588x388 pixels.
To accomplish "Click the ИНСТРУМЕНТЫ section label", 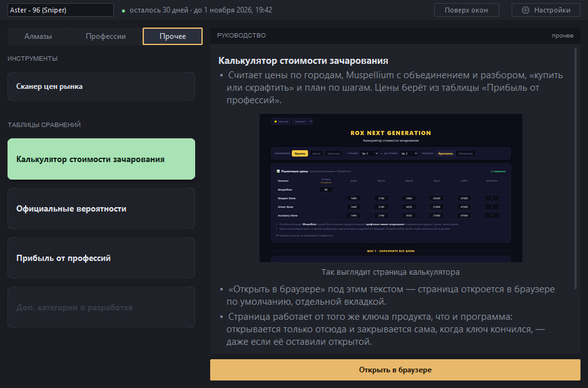I will (x=33, y=59).
